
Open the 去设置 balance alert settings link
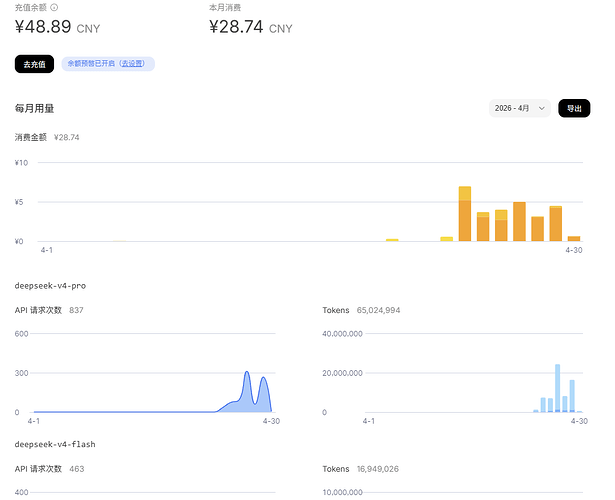[132, 64]
